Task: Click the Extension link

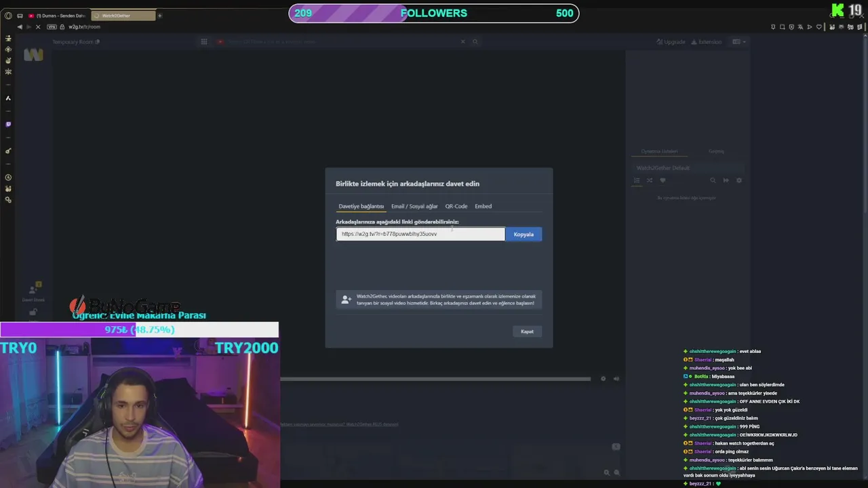Action: (706, 42)
